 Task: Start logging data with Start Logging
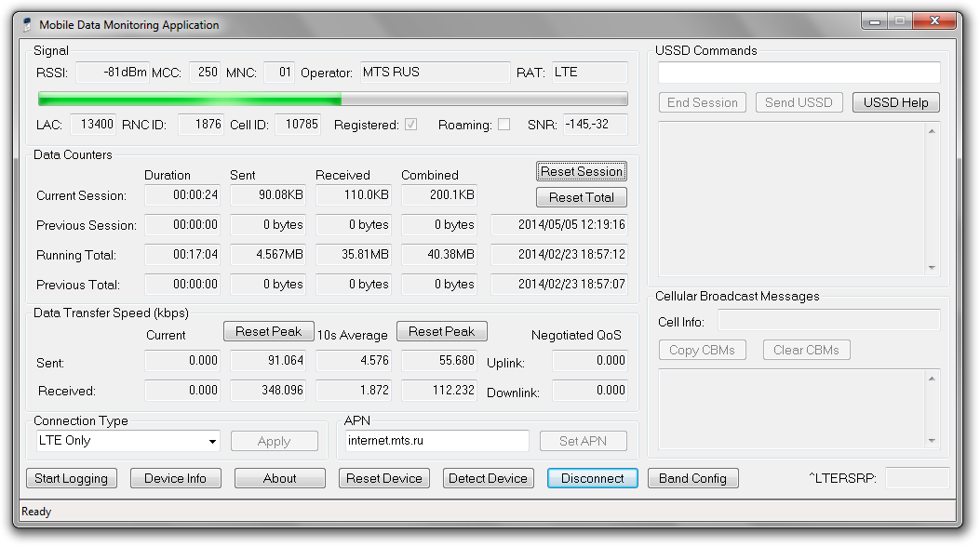(x=71, y=478)
